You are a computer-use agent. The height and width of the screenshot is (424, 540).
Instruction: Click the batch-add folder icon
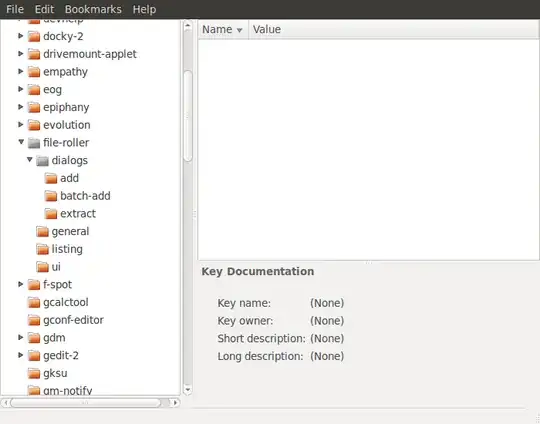point(51,196)
